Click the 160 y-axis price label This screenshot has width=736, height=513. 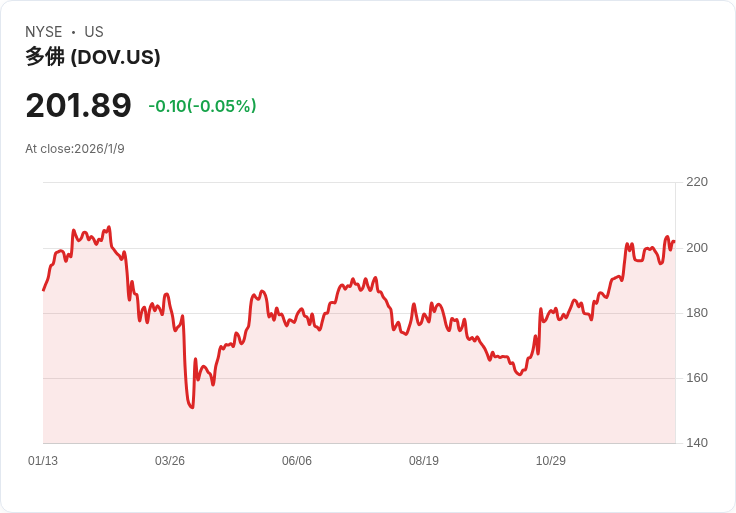click(x=697, y=378)
